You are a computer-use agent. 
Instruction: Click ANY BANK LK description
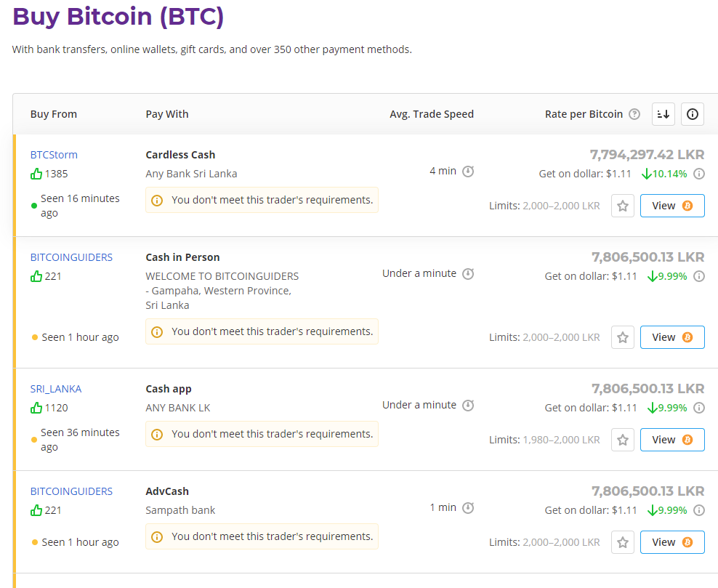coord(178,408)
